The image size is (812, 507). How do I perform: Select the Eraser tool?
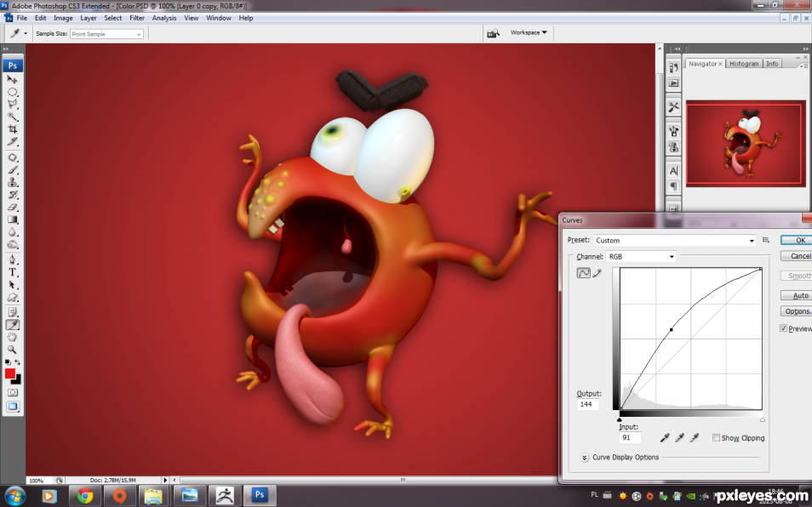12,207
